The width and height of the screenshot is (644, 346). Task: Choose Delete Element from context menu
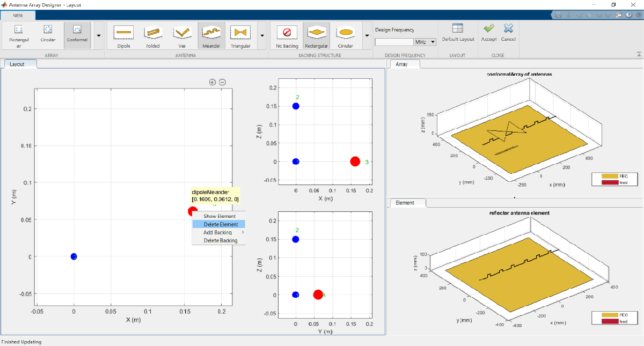coord(219,224)
